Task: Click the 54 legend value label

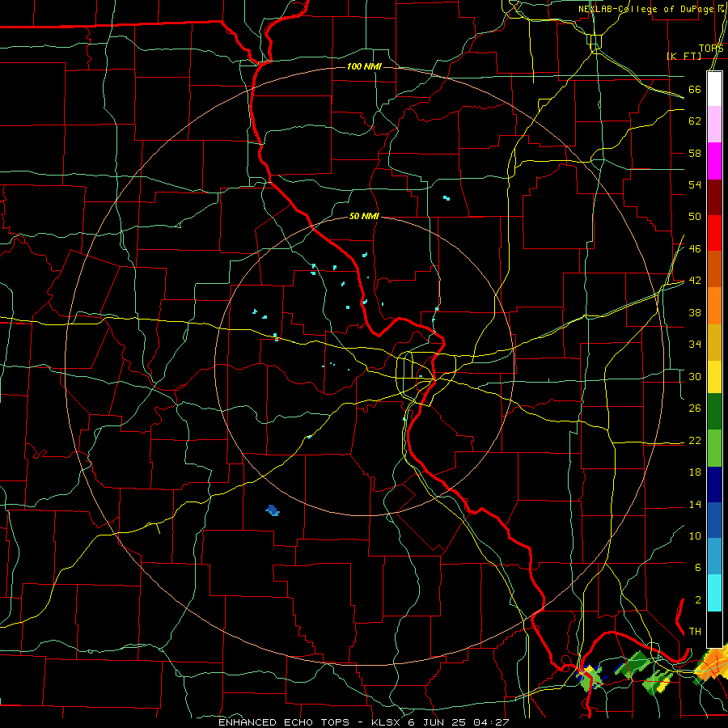Action: click(x=695, y=184)
